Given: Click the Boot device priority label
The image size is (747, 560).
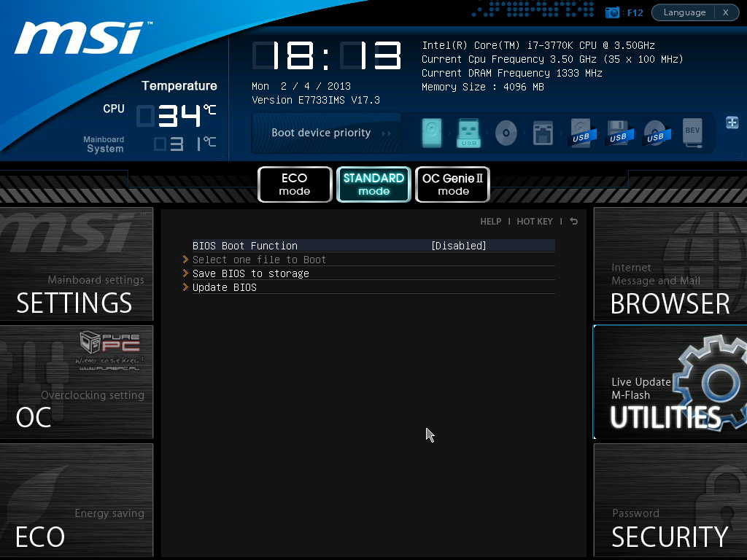Looking at the screenshot, I should point(321,133).
